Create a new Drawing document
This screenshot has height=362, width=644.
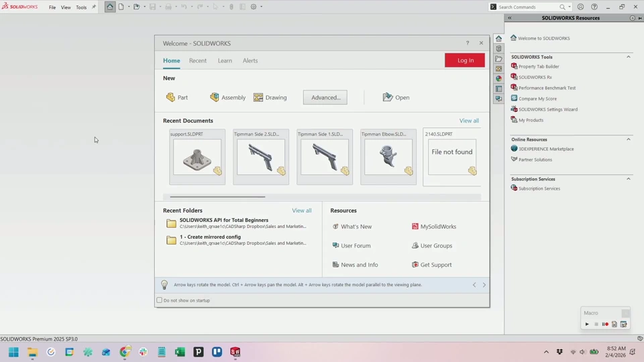tap(270, 97)
